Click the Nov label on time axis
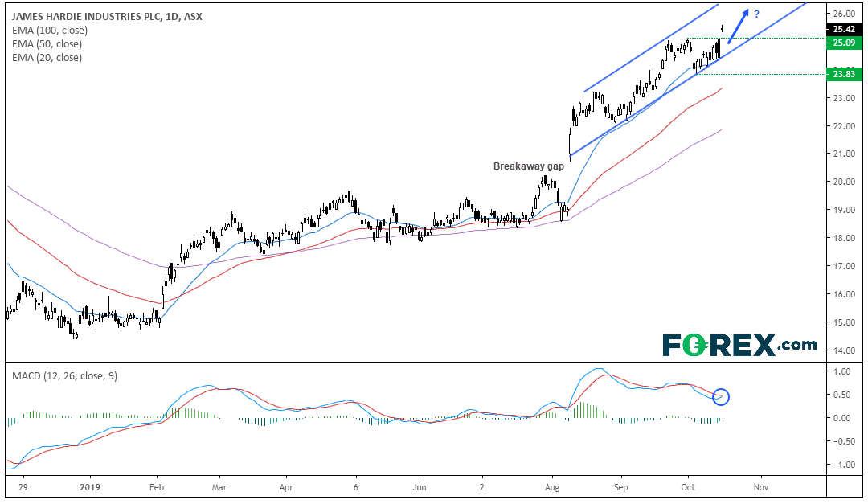This screenshot has width=868, height=504. click(761, 487)
